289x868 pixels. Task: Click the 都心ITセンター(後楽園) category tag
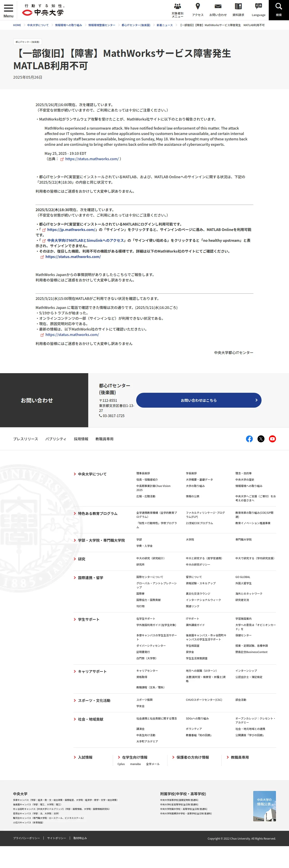coord(27,42)
